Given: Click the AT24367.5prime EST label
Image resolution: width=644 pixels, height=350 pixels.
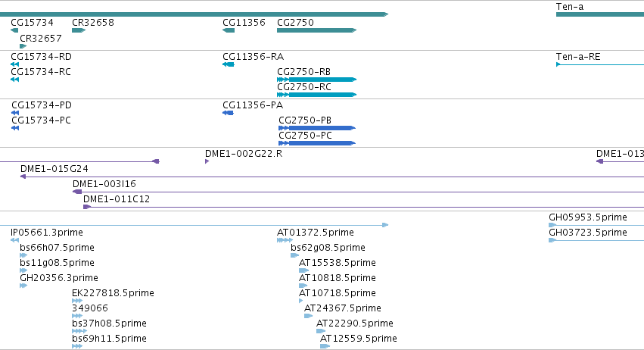Looking at the screenshot, I should coord(343,308).
